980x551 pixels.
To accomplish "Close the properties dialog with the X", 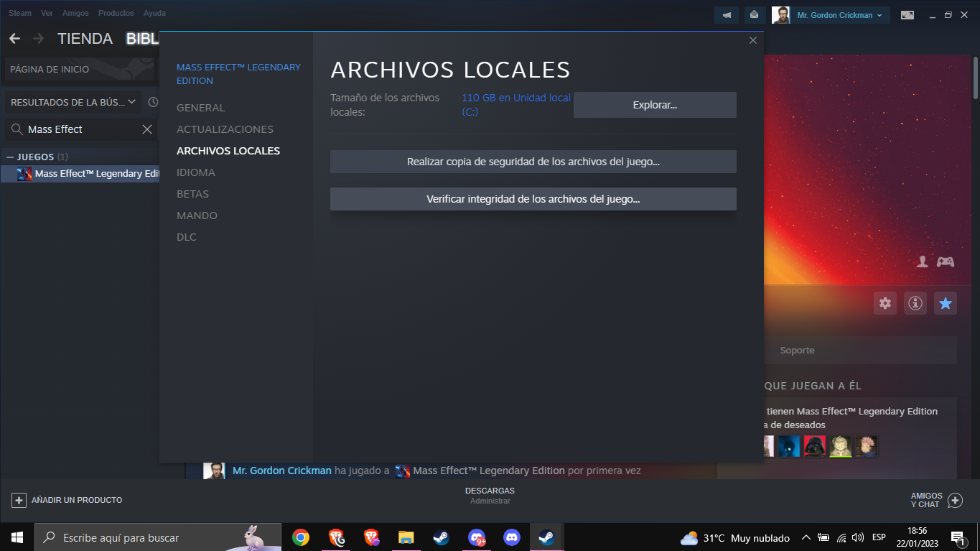I will tap(753, 41).
